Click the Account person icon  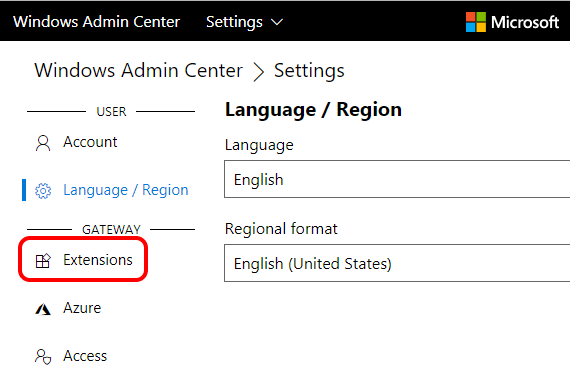point(43,143)
